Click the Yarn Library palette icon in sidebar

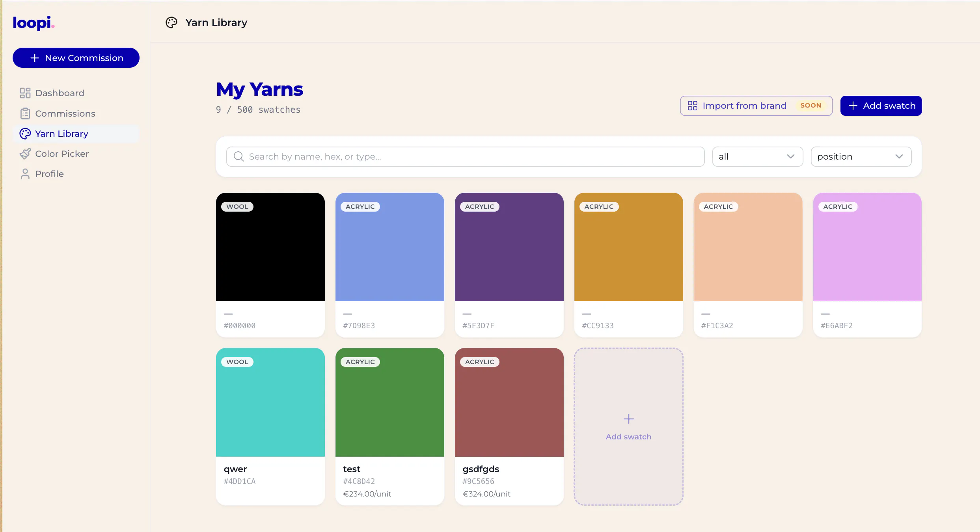tap(25, 134)
